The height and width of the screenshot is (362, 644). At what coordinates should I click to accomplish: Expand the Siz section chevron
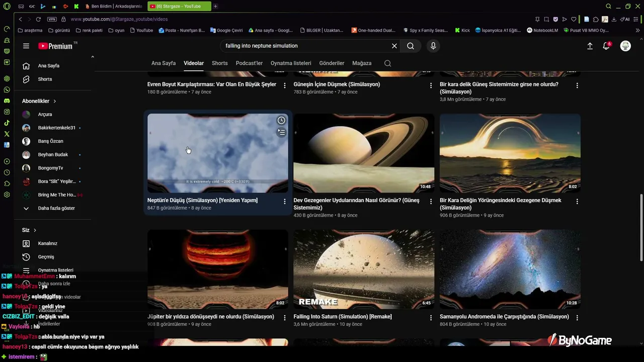click(35, 230)
